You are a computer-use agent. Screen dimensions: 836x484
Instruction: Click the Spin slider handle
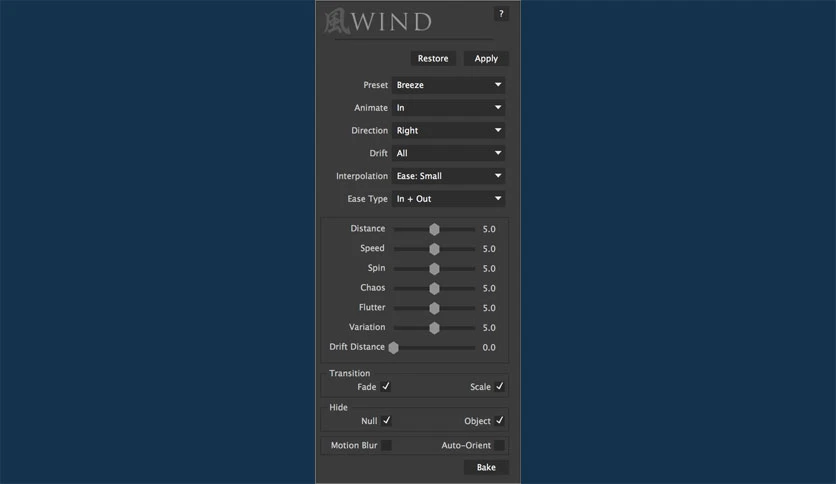coord(435,269)
